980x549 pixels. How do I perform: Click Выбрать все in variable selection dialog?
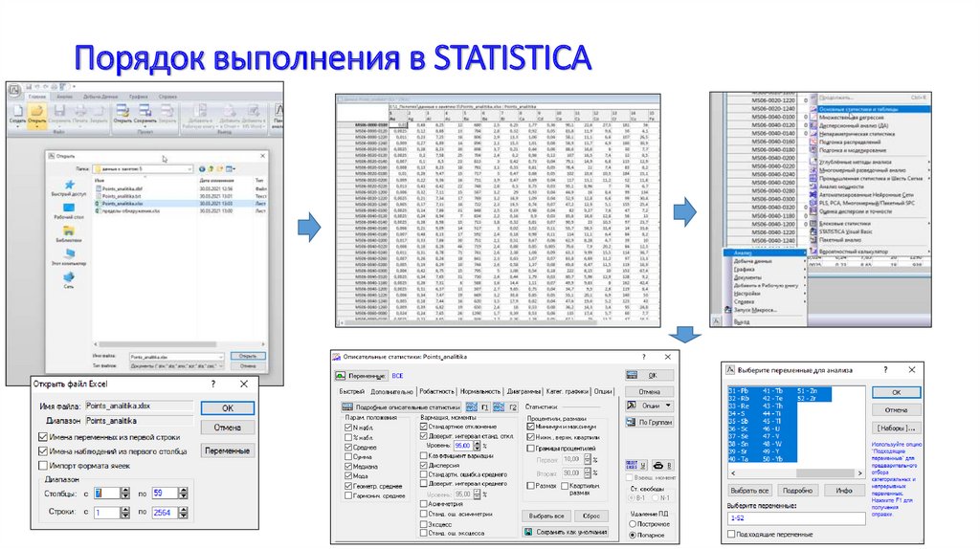749,491
